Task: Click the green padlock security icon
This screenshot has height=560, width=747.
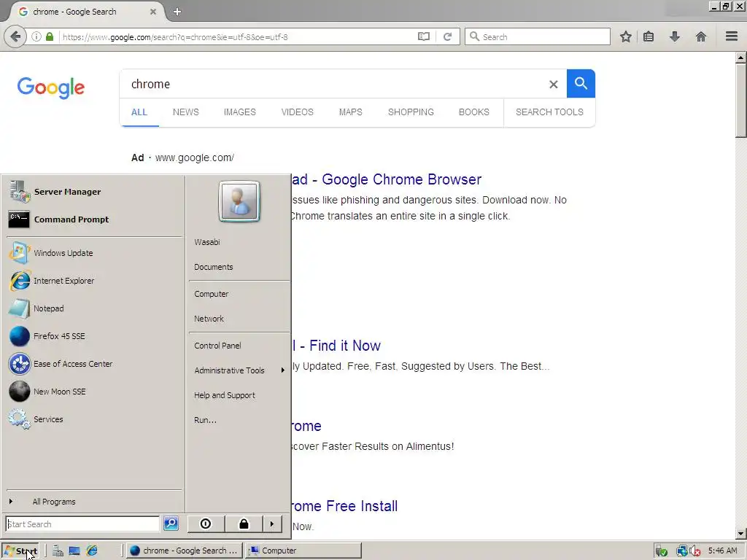Action: 50,36
